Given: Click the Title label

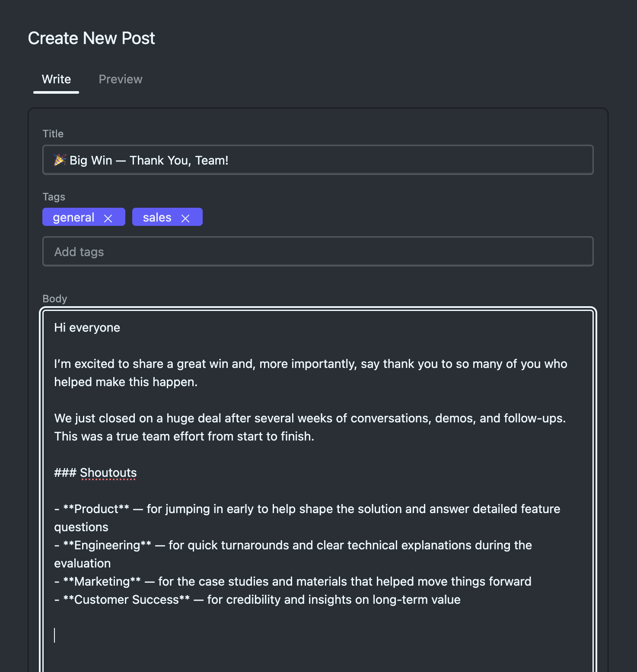Looking at the screenshot, I should click(x=53, y=133).
